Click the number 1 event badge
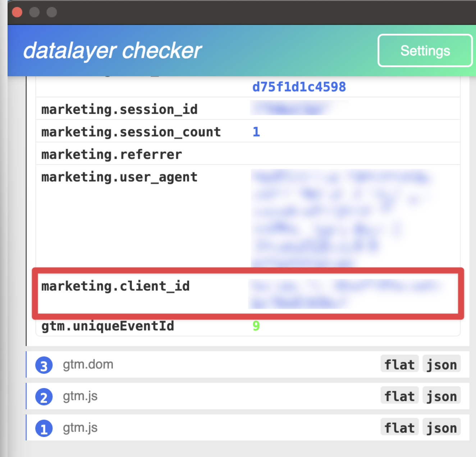 [x=44, y=429]
